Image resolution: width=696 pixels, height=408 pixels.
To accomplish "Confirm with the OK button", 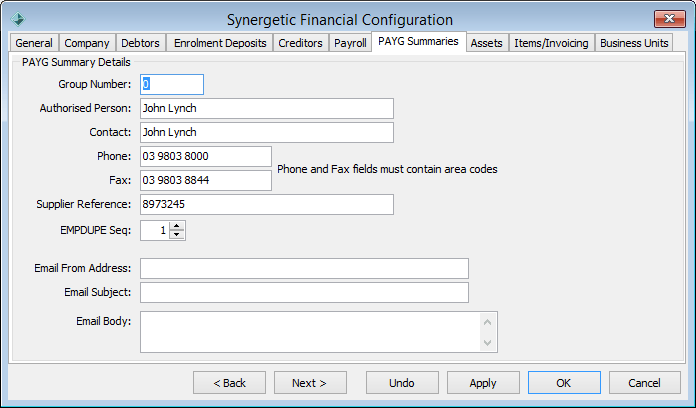I will pyautogui.click(x=564, y=383).
